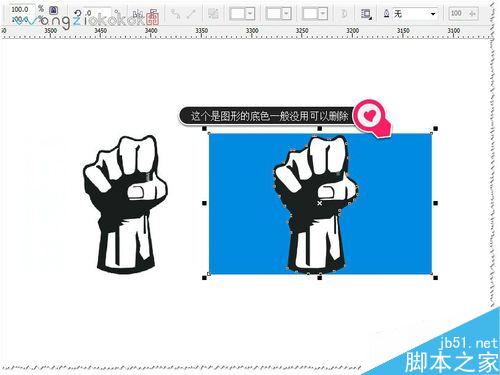This screenshot has width=500, height=375.
Task: Click the greyed-out icon before the arrowhead dropdowns
Action: click(x=213, y=14)
